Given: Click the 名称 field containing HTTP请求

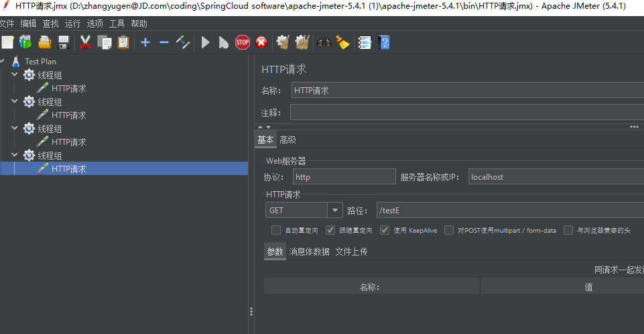Looking at the screenshot, I should (x=467, y=91).
